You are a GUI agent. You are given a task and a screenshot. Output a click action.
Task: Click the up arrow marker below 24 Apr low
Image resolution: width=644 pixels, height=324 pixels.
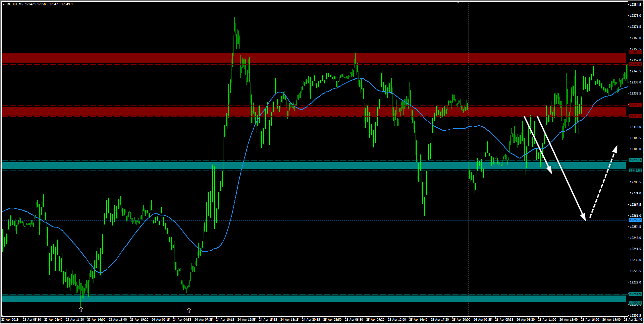click(x=189, y=311)
